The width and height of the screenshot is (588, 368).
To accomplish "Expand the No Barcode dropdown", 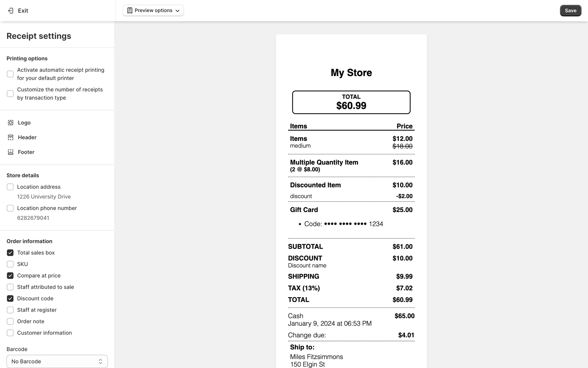I will (x=57, y=362).
